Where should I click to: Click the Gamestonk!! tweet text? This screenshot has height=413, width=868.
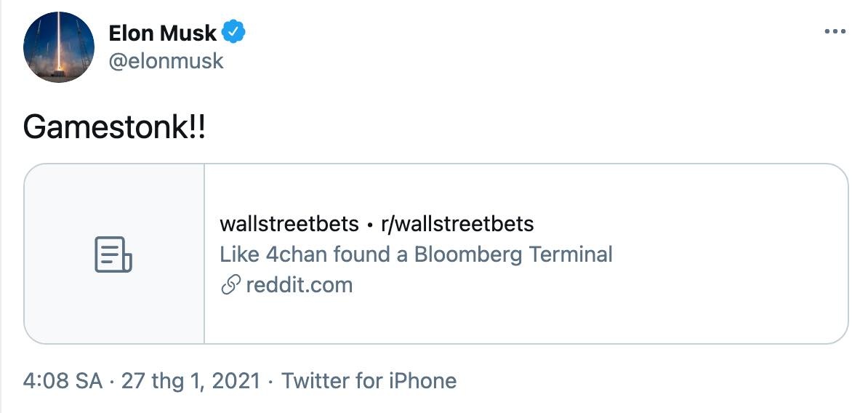click(114, 128)
